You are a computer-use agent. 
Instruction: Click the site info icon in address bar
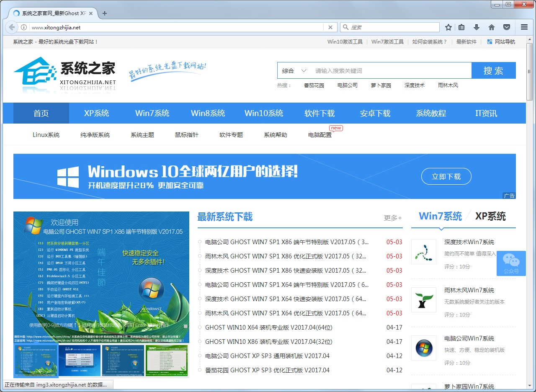pos(24,27)
